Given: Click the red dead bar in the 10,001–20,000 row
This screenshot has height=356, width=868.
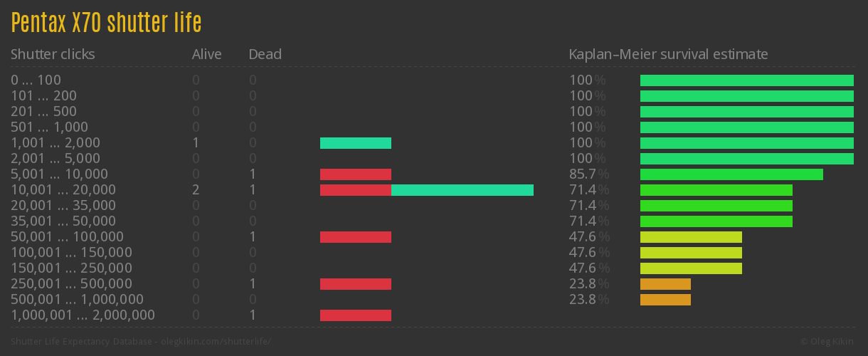Looking at the screenshot, I should click(355, 190).
